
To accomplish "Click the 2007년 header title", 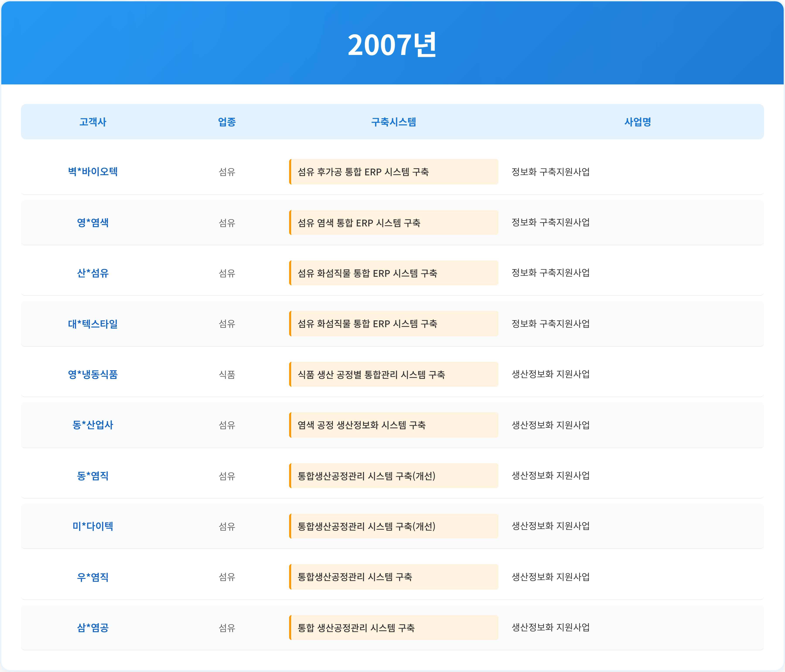I will click(392, 45).
